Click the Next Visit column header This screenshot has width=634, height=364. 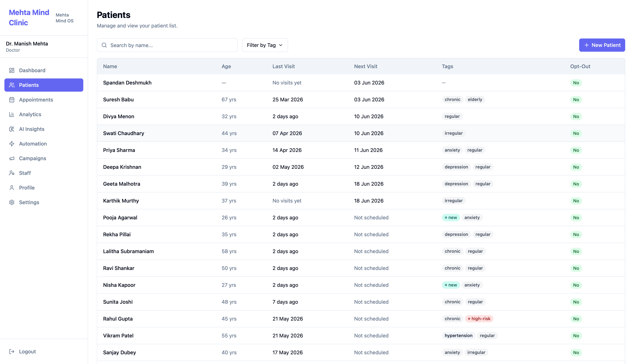[x=366, y=66]
